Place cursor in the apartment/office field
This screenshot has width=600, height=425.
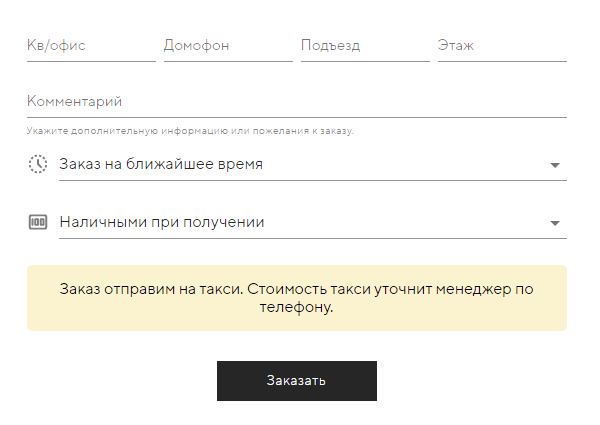[x=91, y=46]
